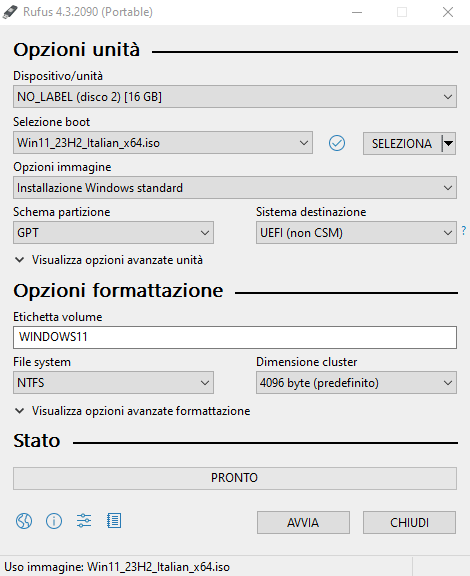470x576 pixels.
Task: Open SELEZIONA split-button arrow
Action: coord(449,143)
